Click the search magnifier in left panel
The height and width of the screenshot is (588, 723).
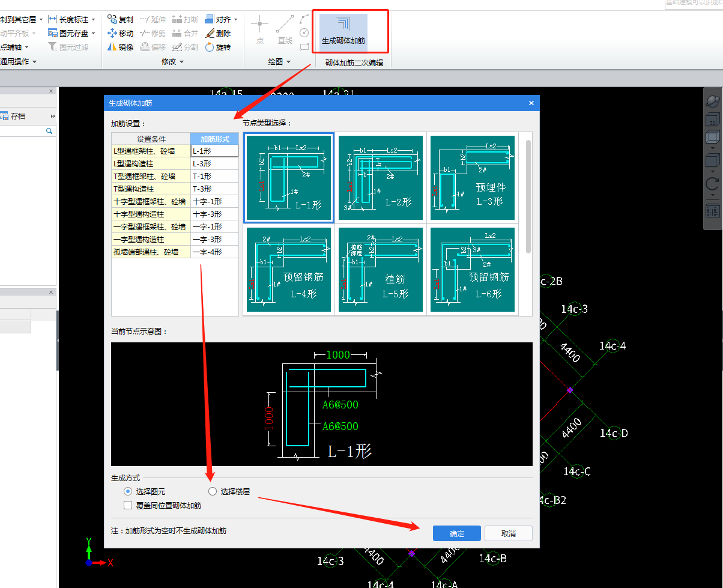click(49, 131)
